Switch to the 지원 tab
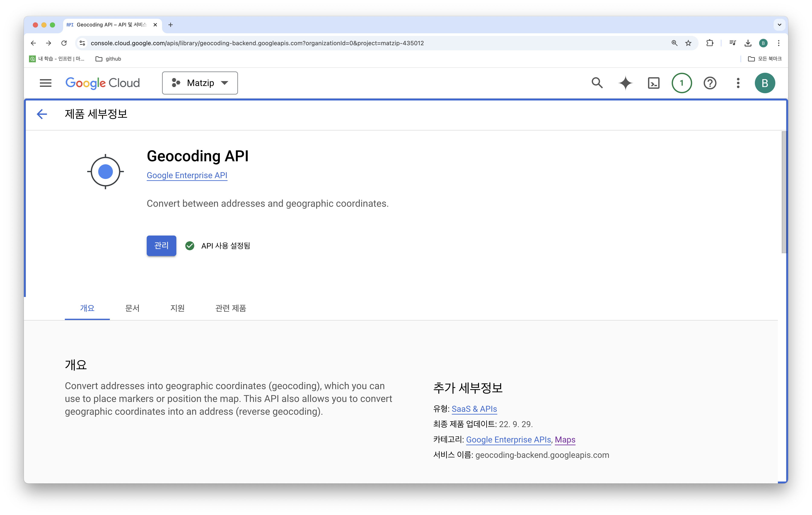 coord(177,308)
